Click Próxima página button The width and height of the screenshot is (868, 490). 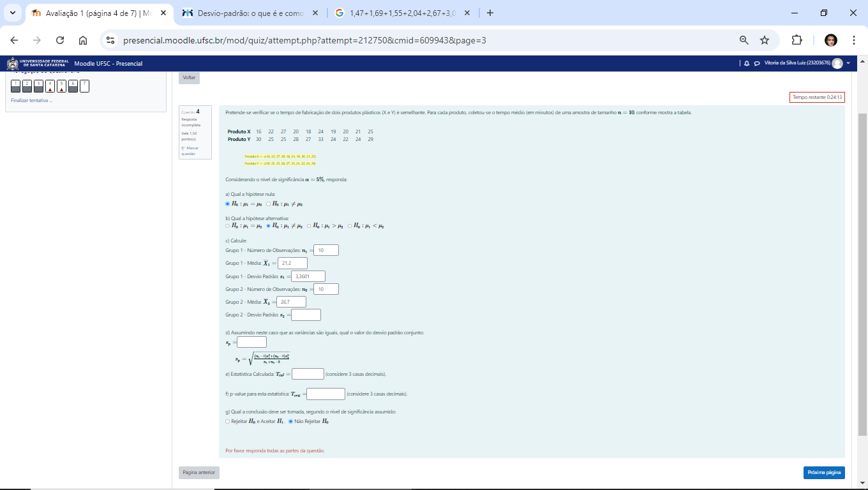point(824,473)
